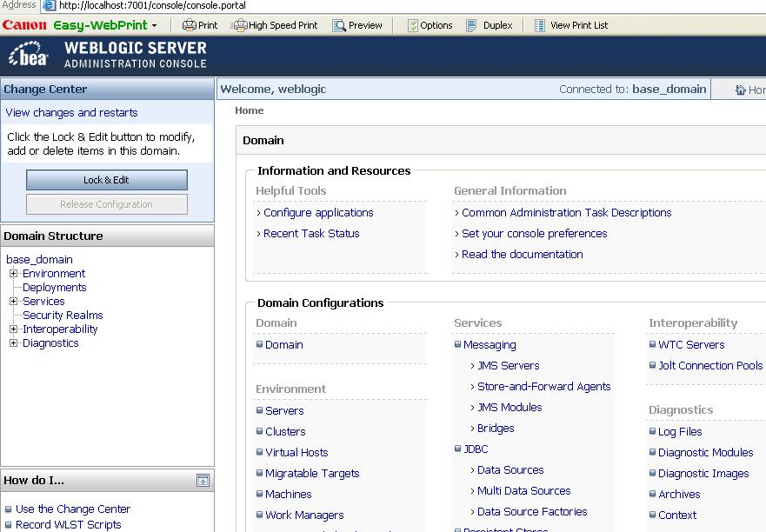Click the Canon Print toolbar icon
766x532 pixels.
tap(189, 25)
